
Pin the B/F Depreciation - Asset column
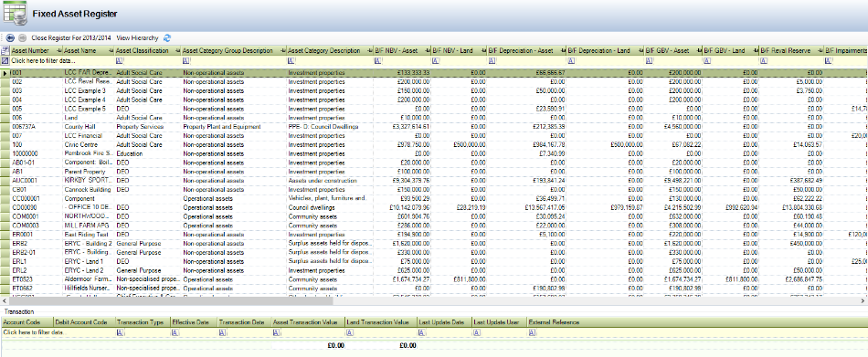564,51
